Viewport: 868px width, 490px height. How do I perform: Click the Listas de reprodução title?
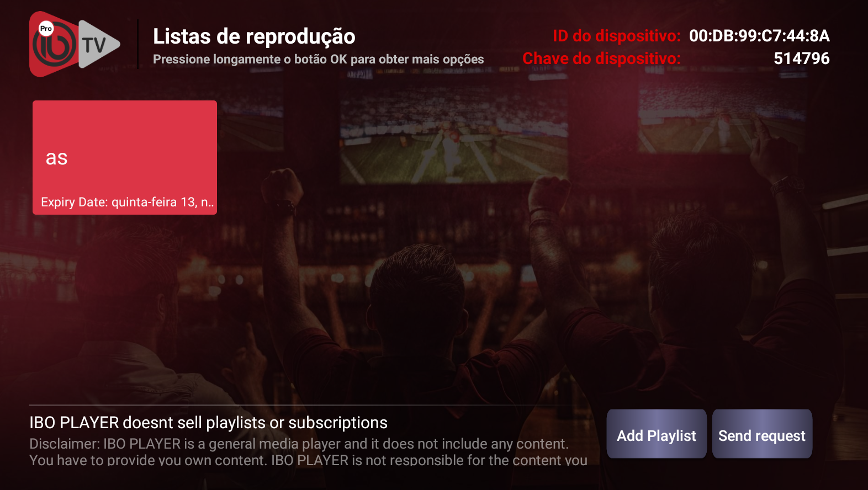coord(254,36)
